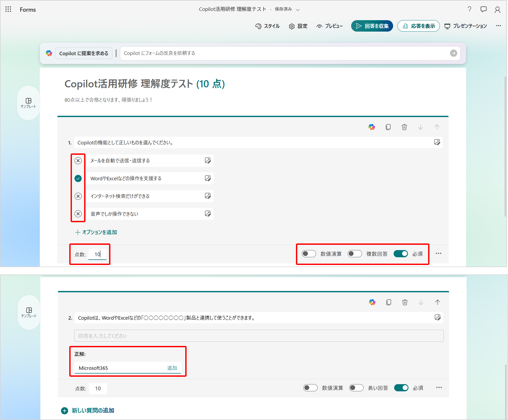Open the プレビュー view

(330, 26)
